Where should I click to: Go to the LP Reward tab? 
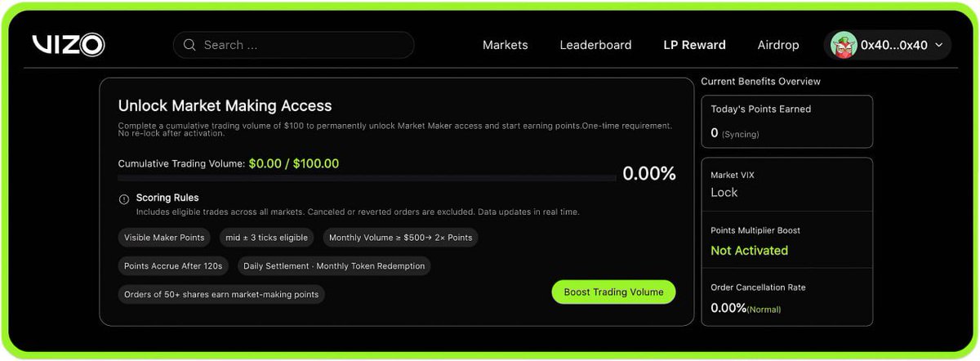pyautogui.click(x=694, y=45)
